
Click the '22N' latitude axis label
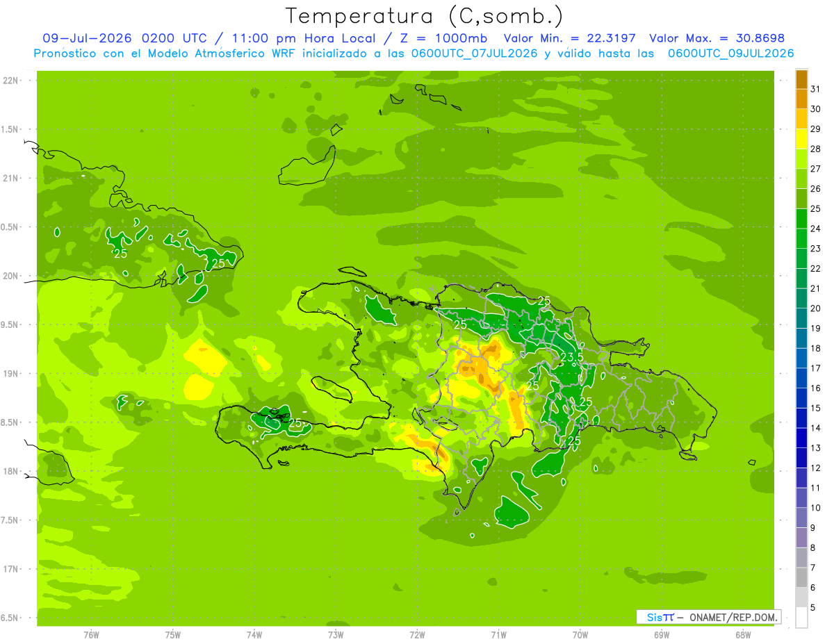(x=11, y=81)
